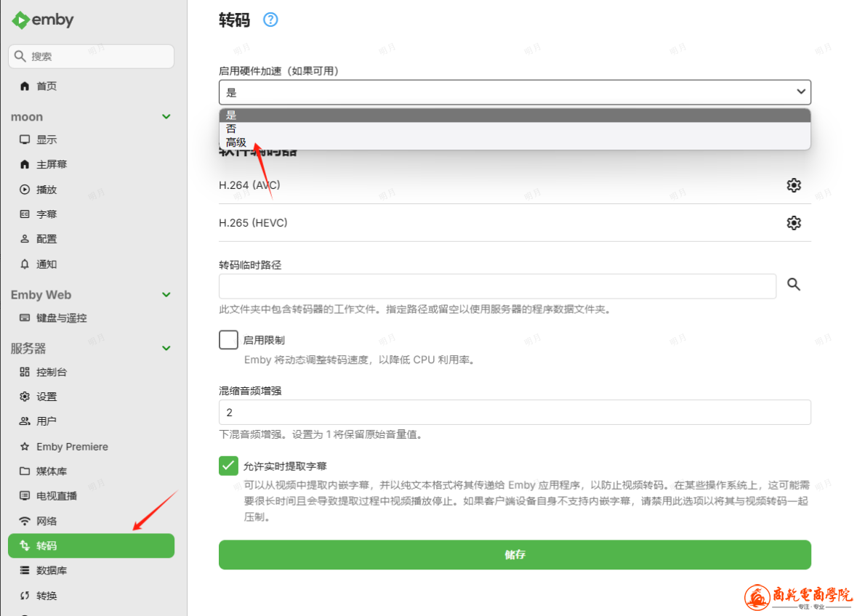This screenshot has width=857, height=616.
Task: Open the 启用硬件加速 dropdown
Action: point(515,92)
